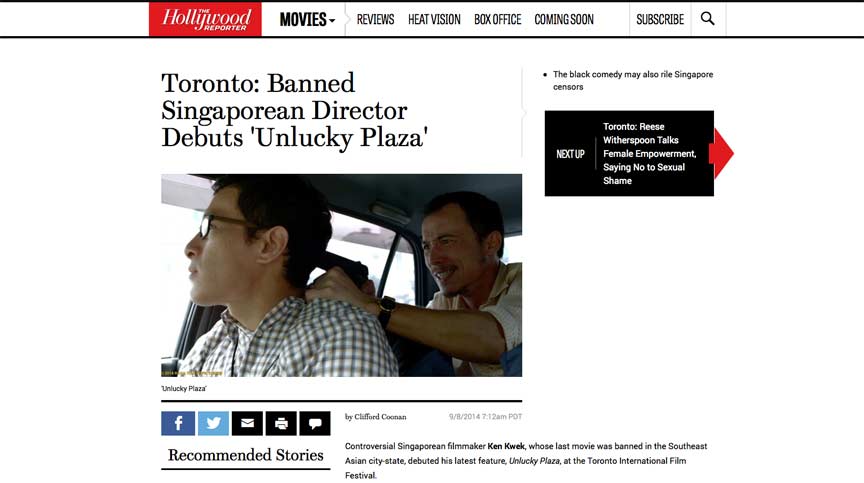The image size is (864, 483).
Task: Open the Box Office section
Action: (x=498, y=20)
